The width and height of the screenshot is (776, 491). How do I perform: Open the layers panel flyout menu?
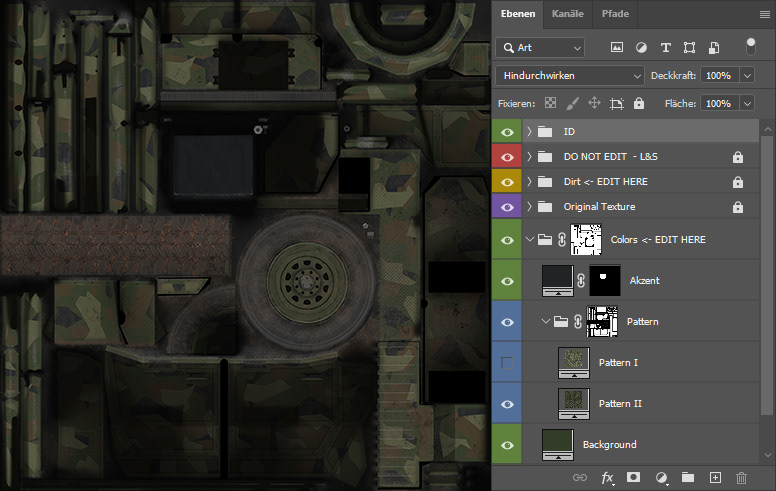(765, 14)
